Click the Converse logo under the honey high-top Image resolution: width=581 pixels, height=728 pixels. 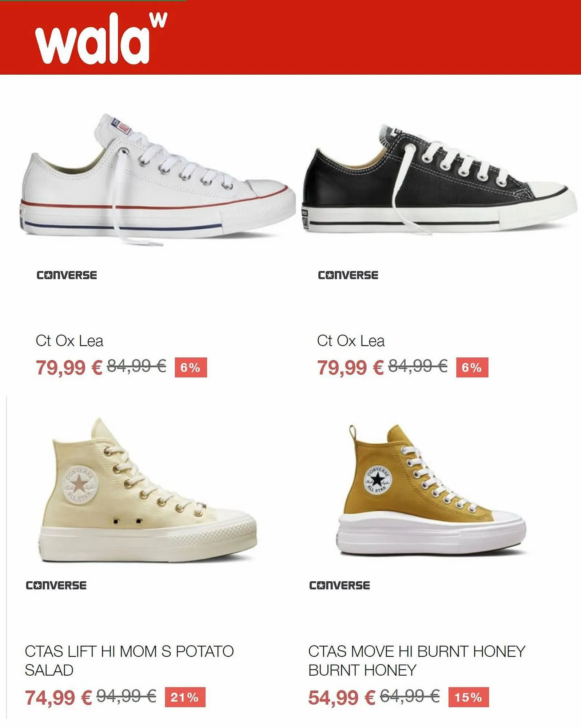point(339,585)
